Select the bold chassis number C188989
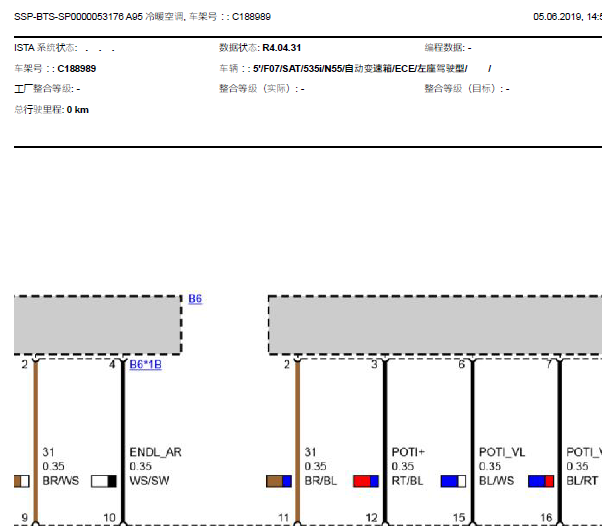Viewport: 602px width, 526px height. pyautogui.click(x=76, y=69)
